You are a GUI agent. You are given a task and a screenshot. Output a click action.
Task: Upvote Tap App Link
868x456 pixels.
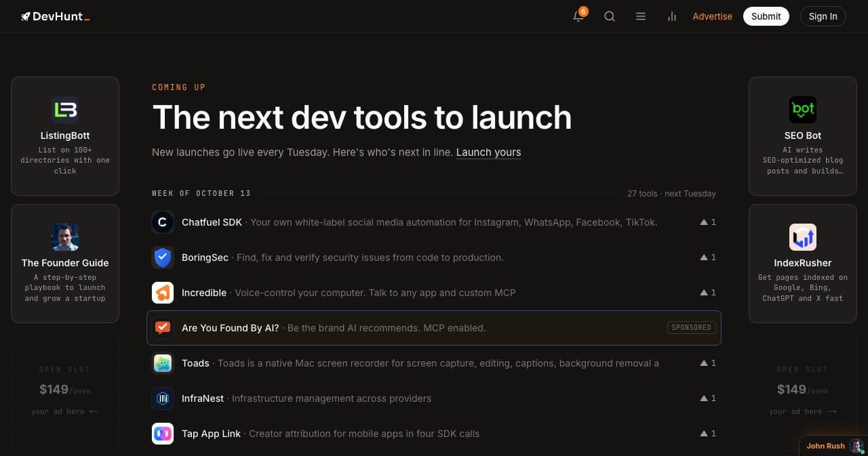(x=708, y=434)
